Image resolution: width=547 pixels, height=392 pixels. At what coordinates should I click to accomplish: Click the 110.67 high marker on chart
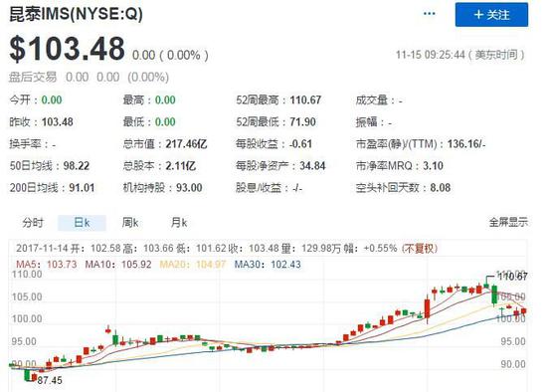[x=512, y=277]
